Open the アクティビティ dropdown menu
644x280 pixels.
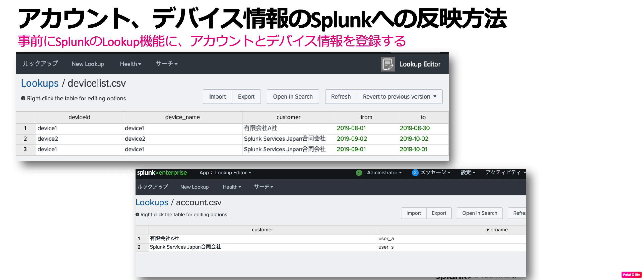coord(505,173)
